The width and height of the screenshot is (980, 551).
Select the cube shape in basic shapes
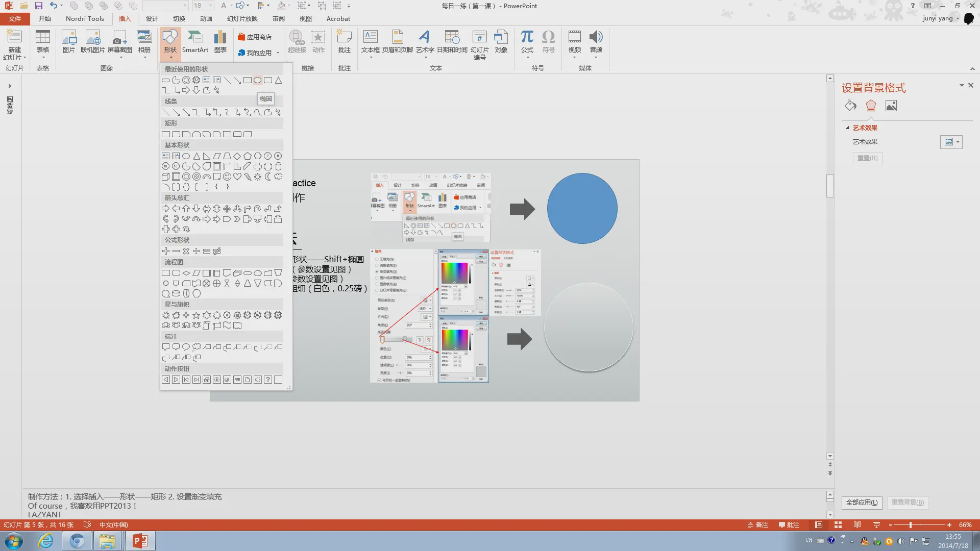click(165, 177)
